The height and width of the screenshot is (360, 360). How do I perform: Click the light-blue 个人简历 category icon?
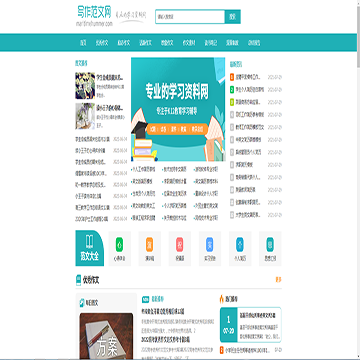(x=240, y=245)
